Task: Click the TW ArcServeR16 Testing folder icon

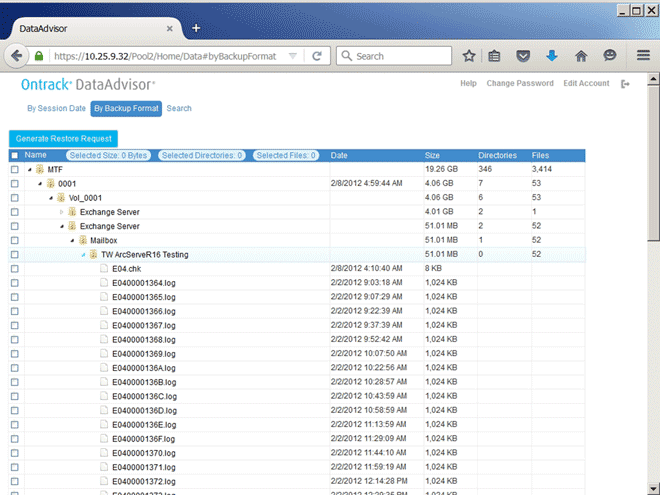Action: [93, 254]
